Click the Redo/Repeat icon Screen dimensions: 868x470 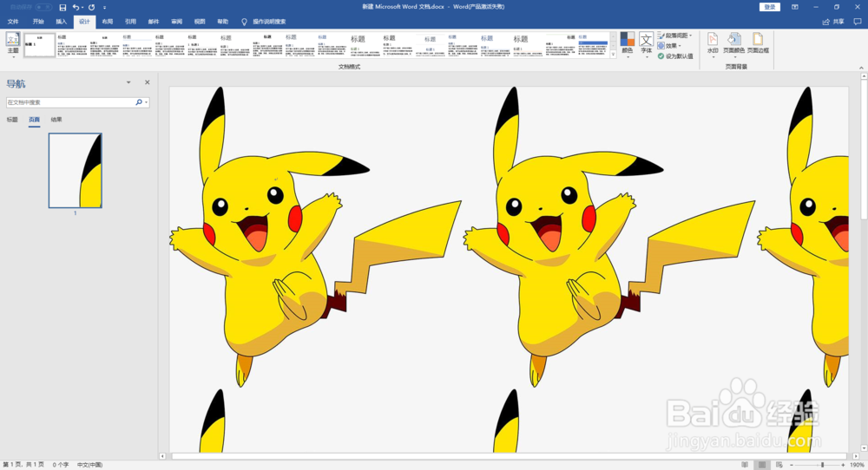point(91,7)
